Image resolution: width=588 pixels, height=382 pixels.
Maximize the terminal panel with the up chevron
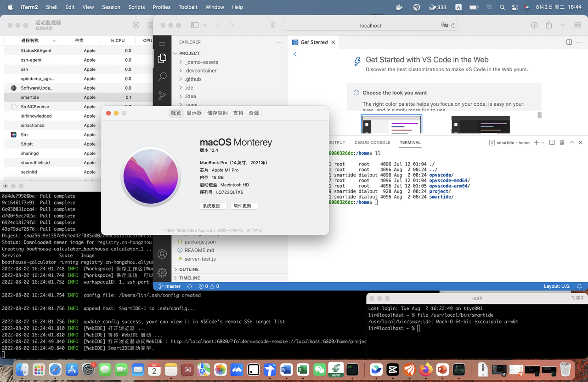tap(572, 143)
